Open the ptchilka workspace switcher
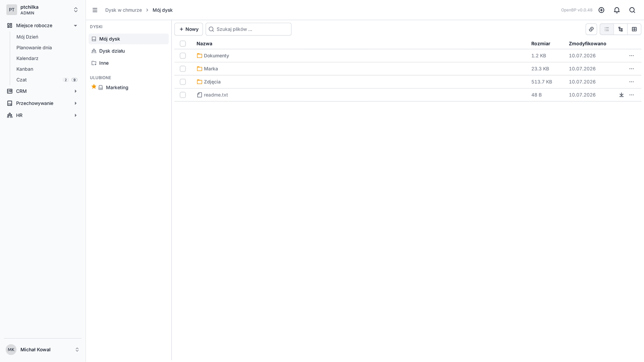Screen dimensions: 644x362 [43, 10]
